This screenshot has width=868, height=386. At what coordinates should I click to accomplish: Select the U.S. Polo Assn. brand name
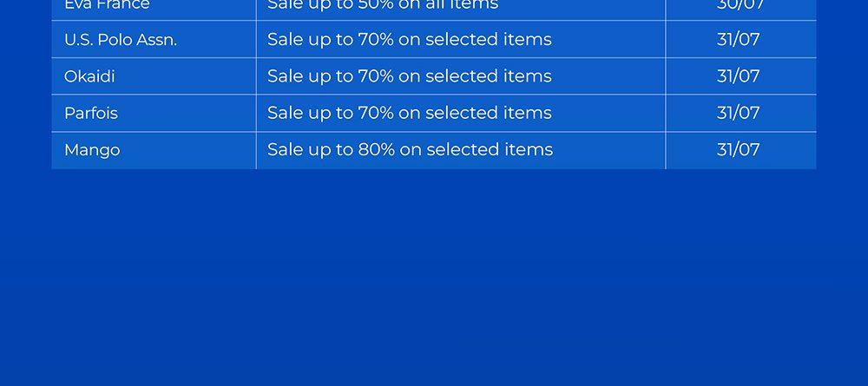click(x=121, y=39)
